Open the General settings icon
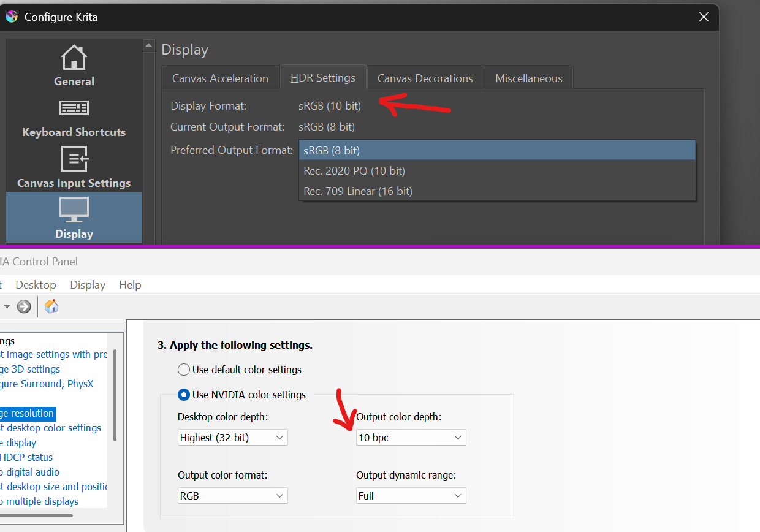This screenshot has height=532, width=760. (74, 58)
